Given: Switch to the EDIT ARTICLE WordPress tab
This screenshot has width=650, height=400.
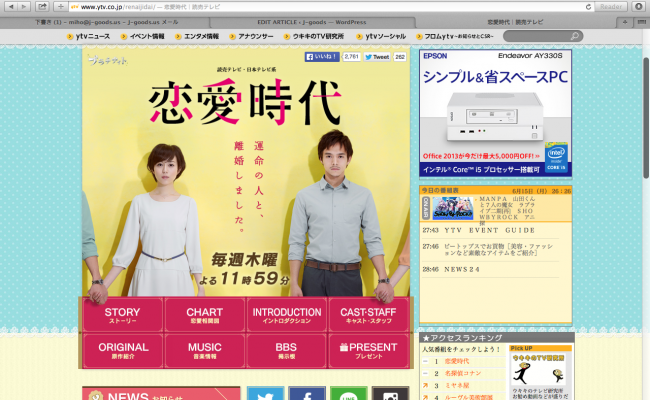Looking at the screenshot, I should click(x=312, y=22).
